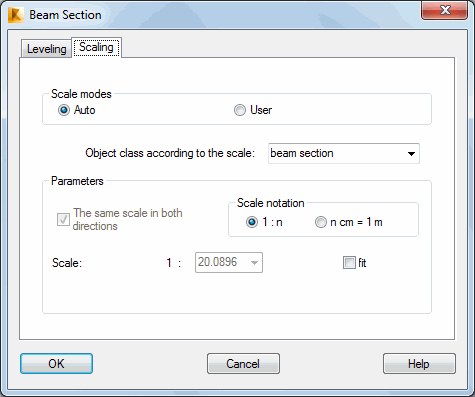The image size is (475, 397).
Task: Open Help for this dialog
Action: click(x=419, y=364)
